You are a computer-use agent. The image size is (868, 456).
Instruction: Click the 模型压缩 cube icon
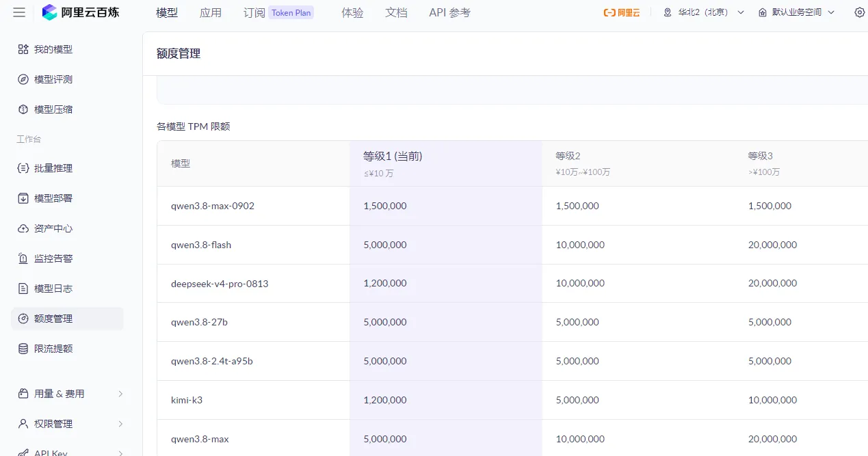pos(23,109)
